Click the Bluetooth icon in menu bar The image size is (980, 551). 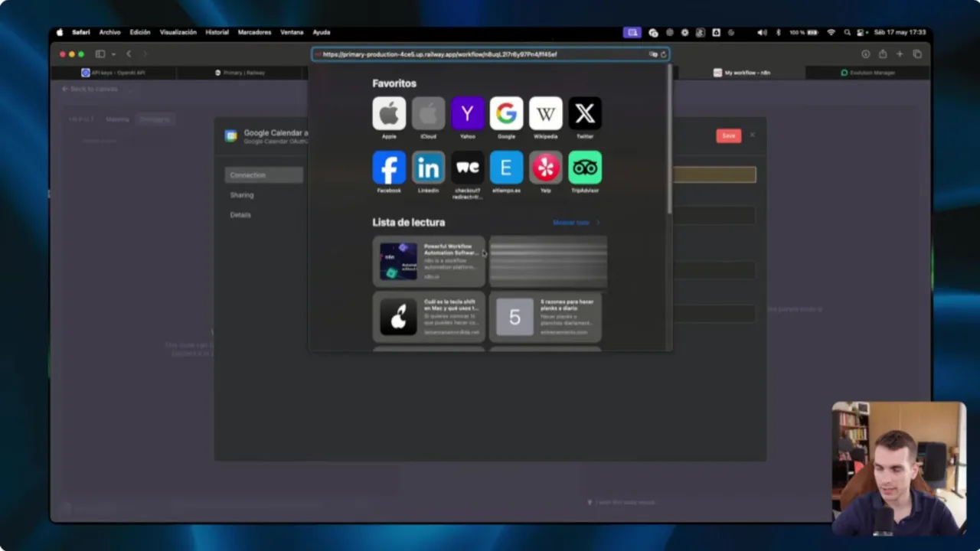click(x=778, y=32)
